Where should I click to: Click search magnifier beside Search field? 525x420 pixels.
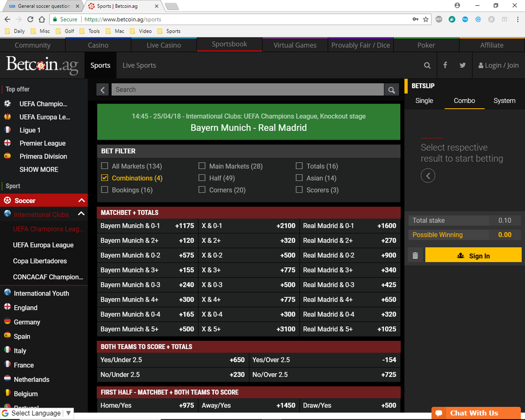tap(392, 90)
